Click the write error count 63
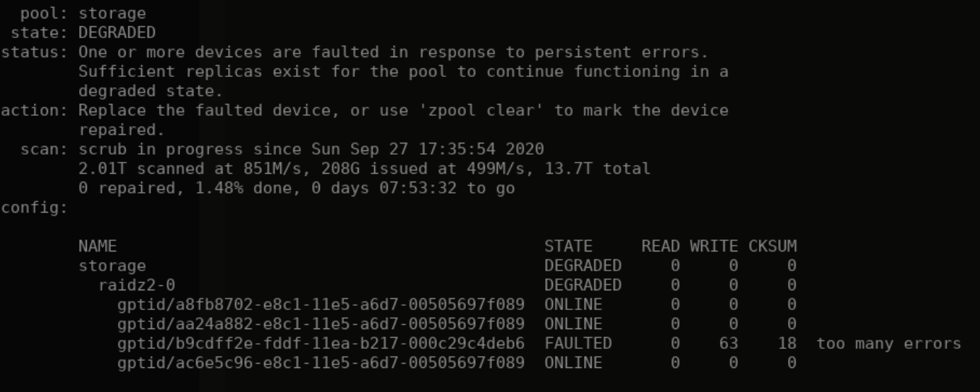The width and height of the screenshot is (980, 392). [x=729, y=343]
